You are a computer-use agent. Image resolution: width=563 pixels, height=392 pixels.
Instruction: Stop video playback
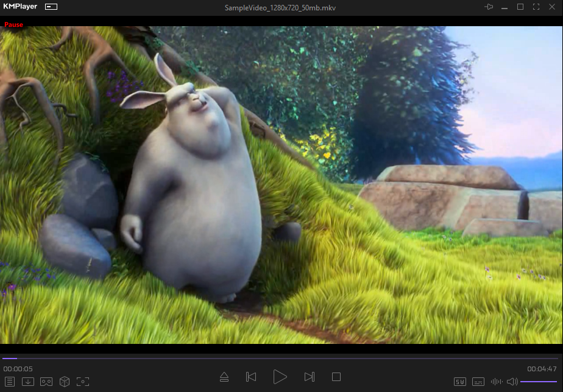click(x=336, y=377)
